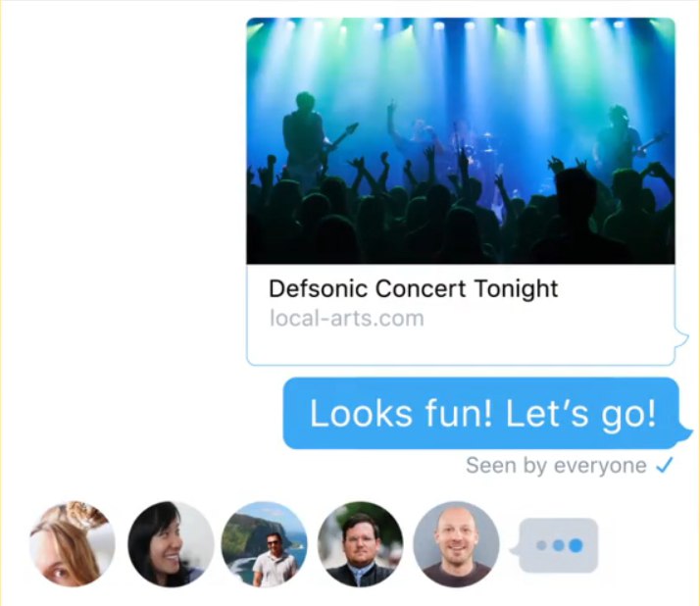
Task: Click the gray typing indicator bubble
Action: (x=555, y=545)
